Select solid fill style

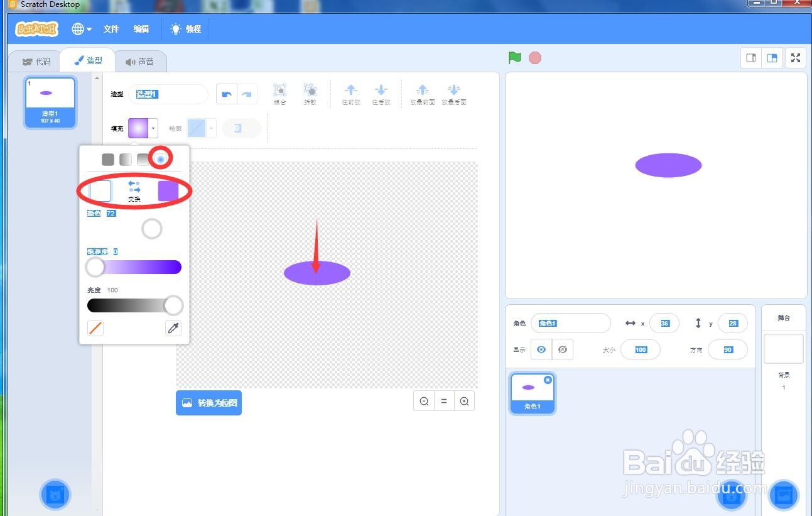tap(108, 160)
